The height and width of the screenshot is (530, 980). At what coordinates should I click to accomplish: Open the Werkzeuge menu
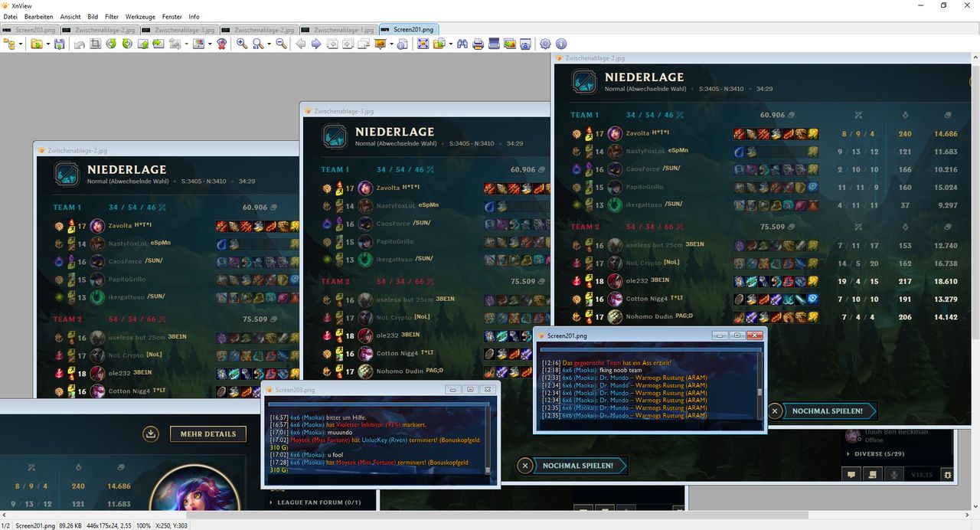141,16
